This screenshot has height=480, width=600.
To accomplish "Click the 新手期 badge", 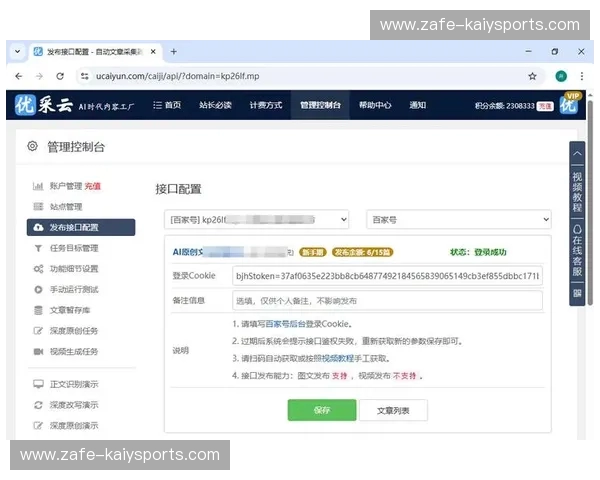I will pos(313,252).
